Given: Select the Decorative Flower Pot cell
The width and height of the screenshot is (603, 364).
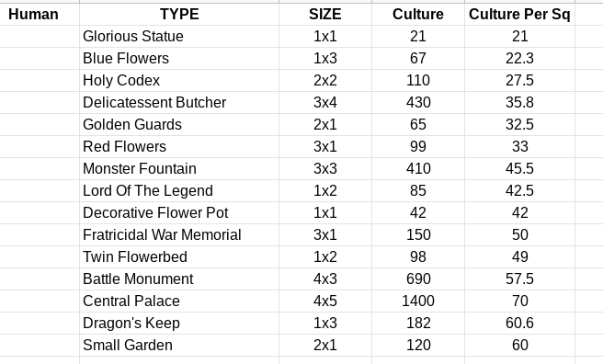Looking at the screenshot, I should point(179,212).
